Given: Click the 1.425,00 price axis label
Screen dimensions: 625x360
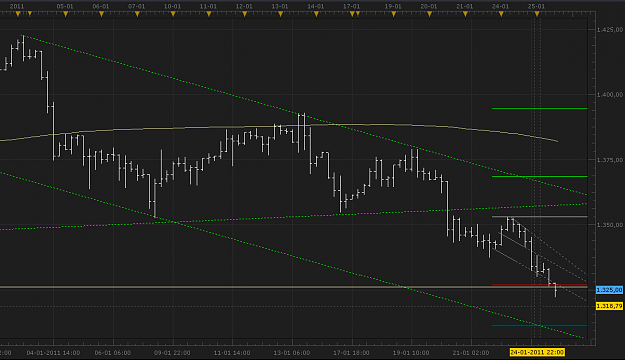Looking at the screenshot, I should [610, 30].
